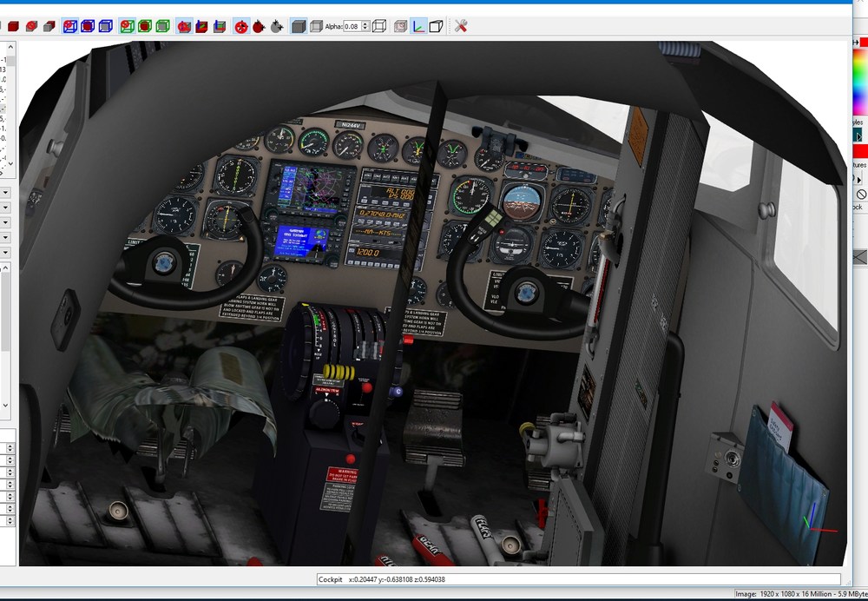Select the empty wireframe cube after Alpha

pos(379,26)
